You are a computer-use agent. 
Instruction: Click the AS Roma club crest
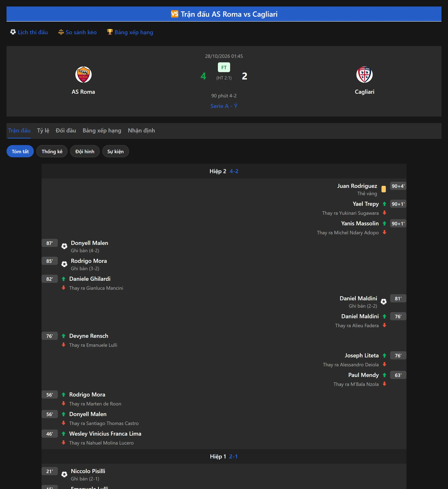coord(83,74)
